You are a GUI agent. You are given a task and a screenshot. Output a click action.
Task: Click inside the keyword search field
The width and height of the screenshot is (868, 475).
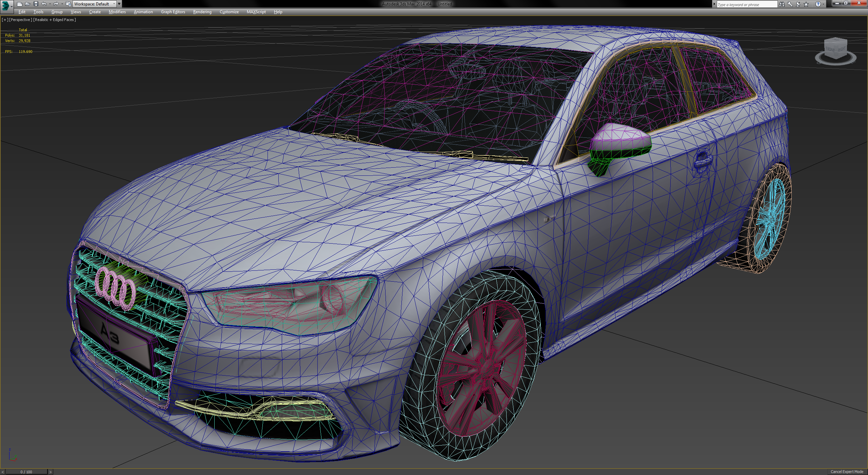(x=746, y=4)
